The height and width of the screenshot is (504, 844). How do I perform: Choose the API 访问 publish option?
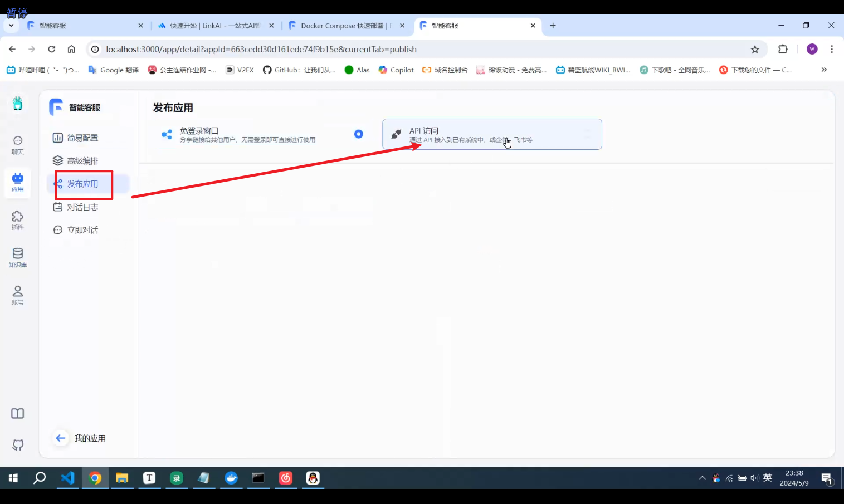pyautogui.click(x=491, y=134)
